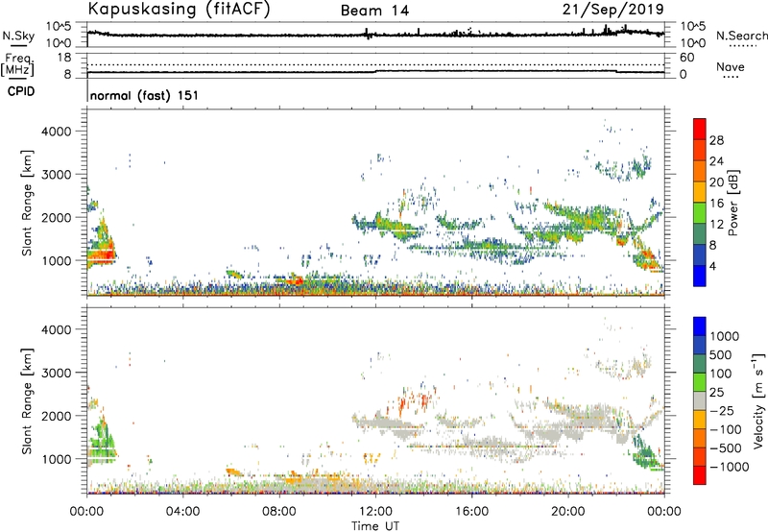Click the '-25' tick on the Velocity scale
The height and width of the screenshot is (532, 768).
[x=722, y=410]
